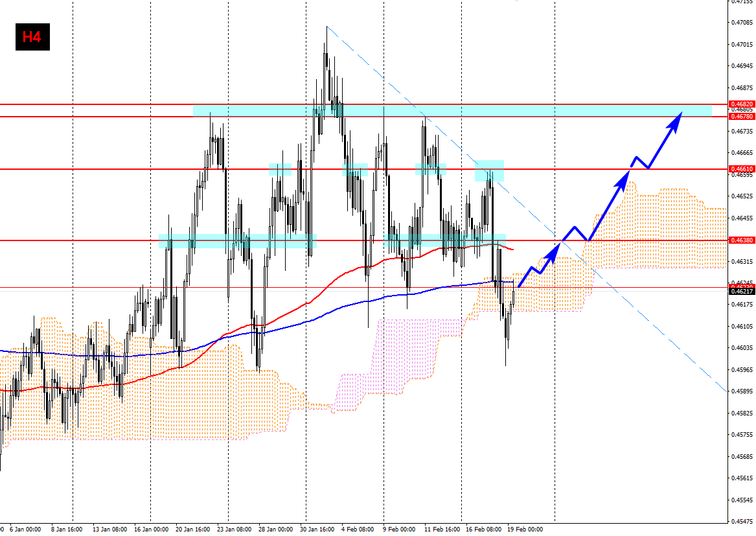Click the 0.46315 price axis label
756x536 pixels.
click(742, 261)
